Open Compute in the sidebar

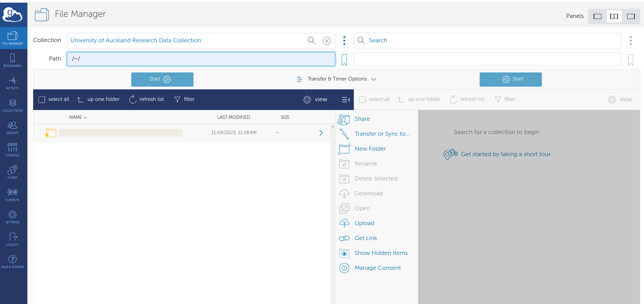click(13, 195)
